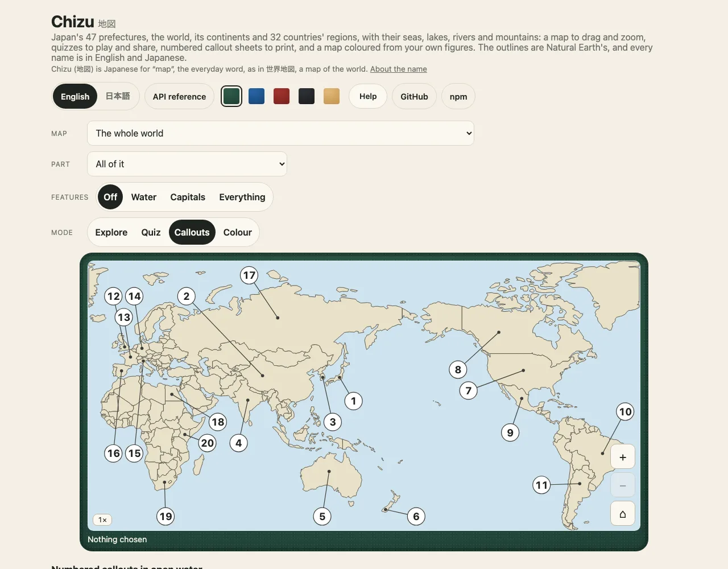728x569 pixels.
Task: Switch language to 日本語
Action: 118,97
